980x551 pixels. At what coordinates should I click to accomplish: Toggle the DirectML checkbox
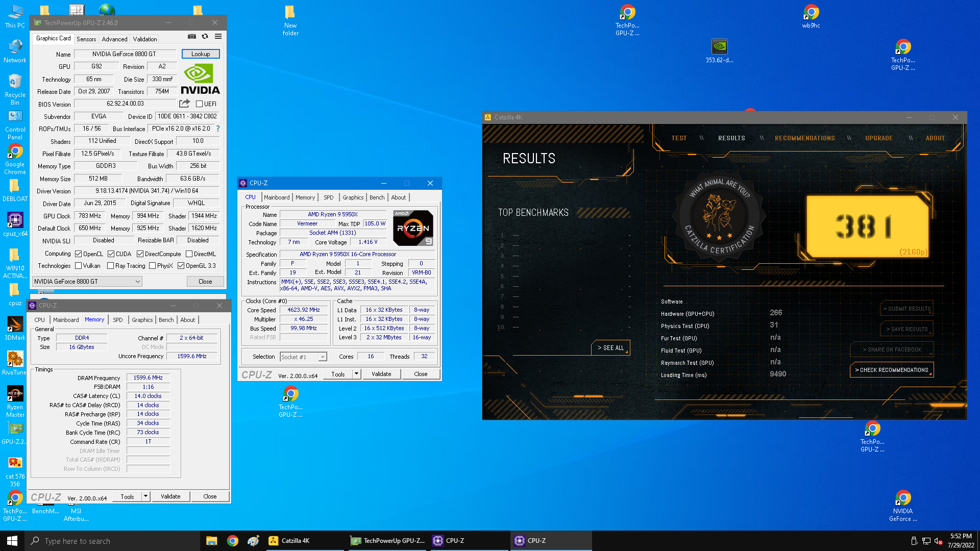(189, 254)
